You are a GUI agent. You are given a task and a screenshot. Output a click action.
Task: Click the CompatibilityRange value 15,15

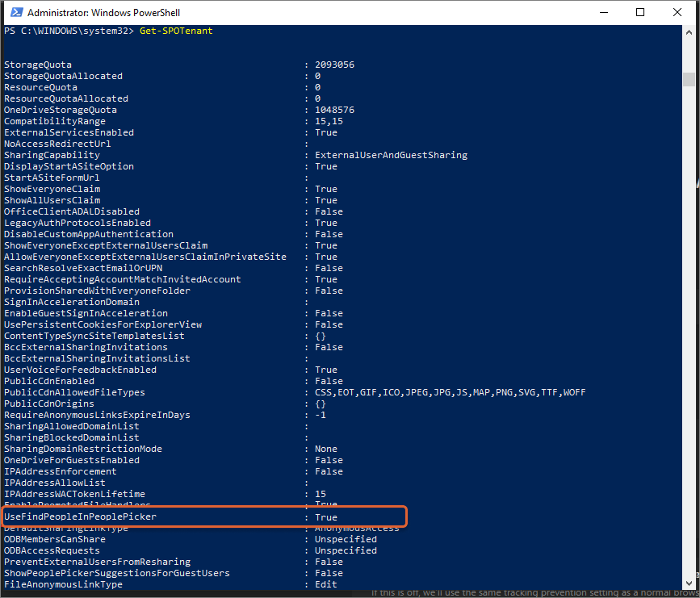tap(329, 121)
